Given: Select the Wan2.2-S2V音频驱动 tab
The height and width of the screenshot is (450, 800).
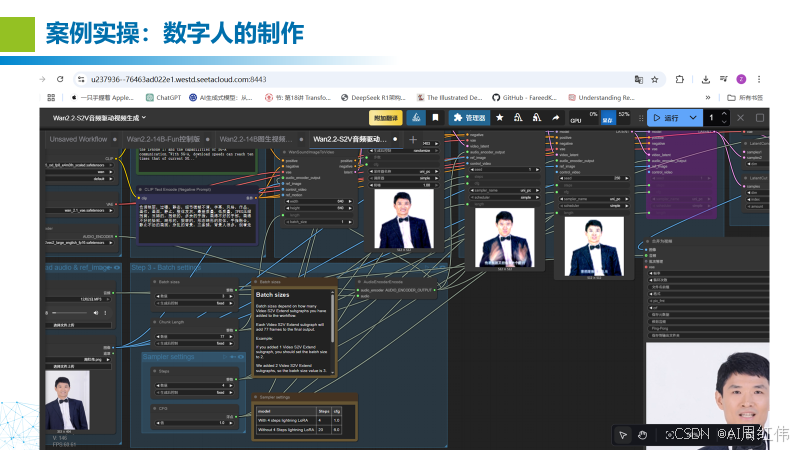Looking at the screenshot, I should tap(350, 139).
